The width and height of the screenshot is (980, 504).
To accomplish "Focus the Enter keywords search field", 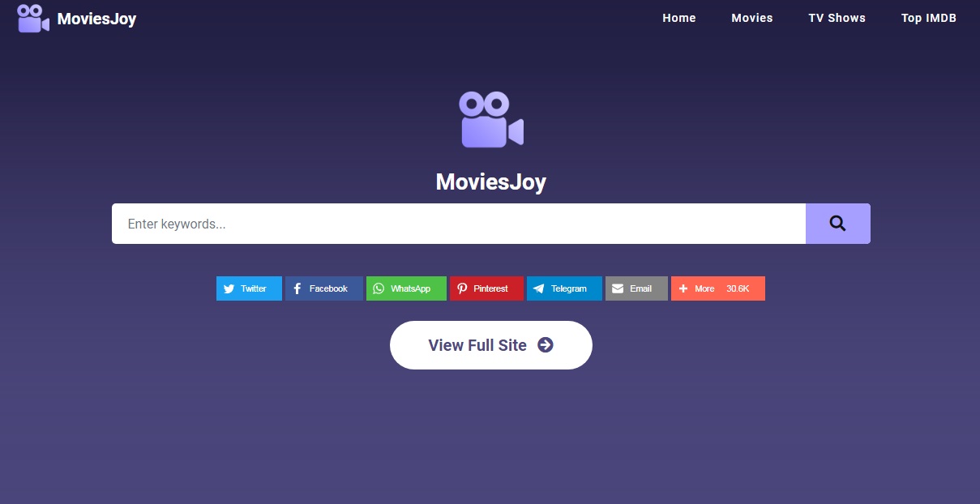I will point(459,224).
